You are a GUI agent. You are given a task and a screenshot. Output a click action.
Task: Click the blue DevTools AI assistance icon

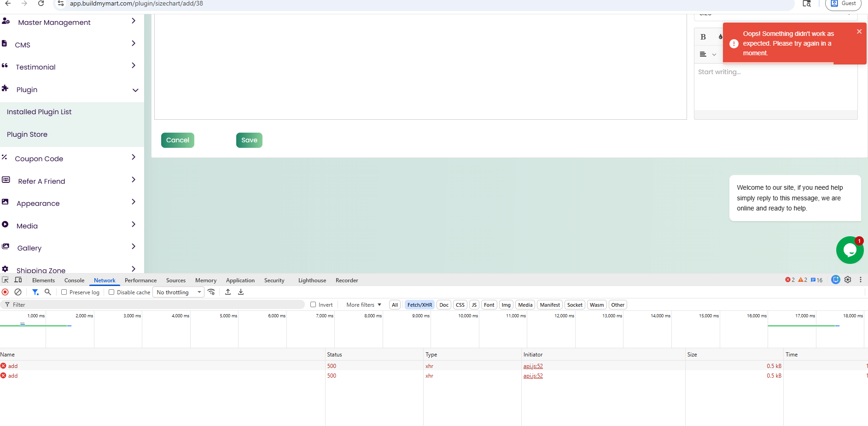coord(835,280)
